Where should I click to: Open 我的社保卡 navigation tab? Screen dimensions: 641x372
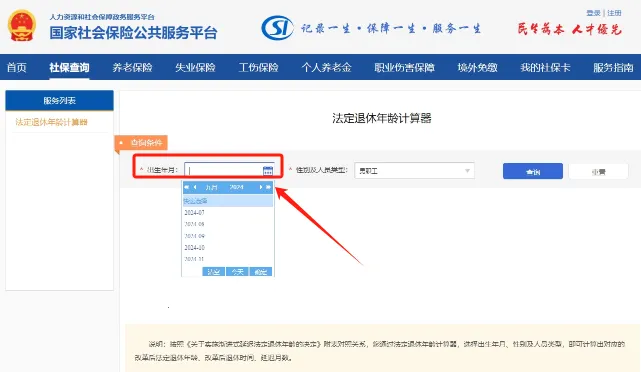point(545,67)
